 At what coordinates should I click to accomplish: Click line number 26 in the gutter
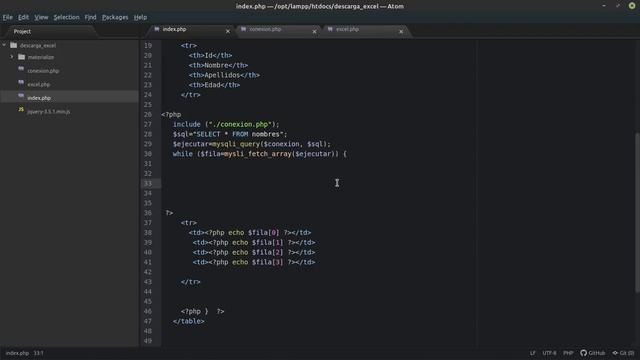(148, 114)
